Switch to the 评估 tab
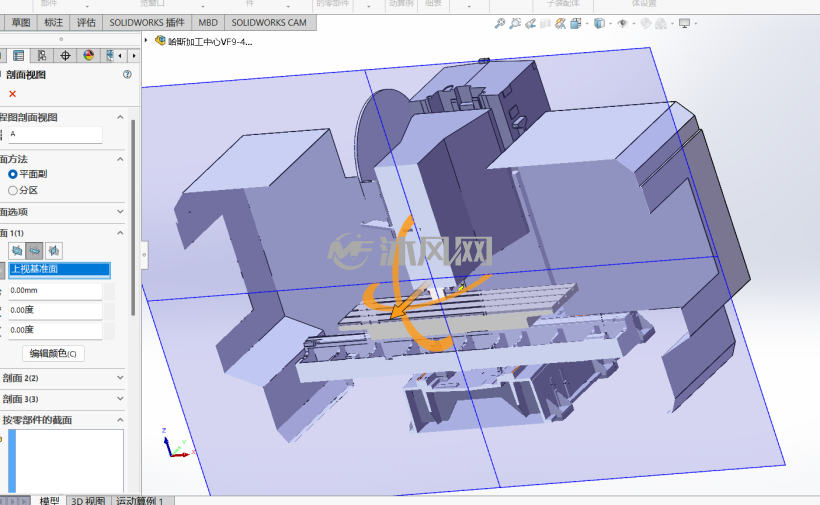 tap(86, 22)
